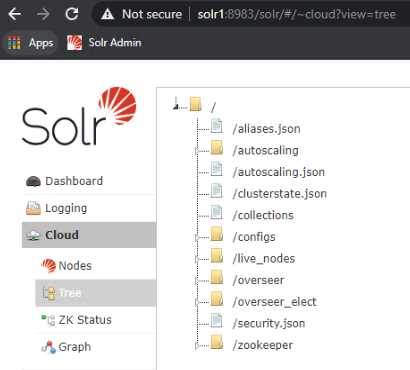
Task: Open the Nodes submenu item
Action: (96, 266)
